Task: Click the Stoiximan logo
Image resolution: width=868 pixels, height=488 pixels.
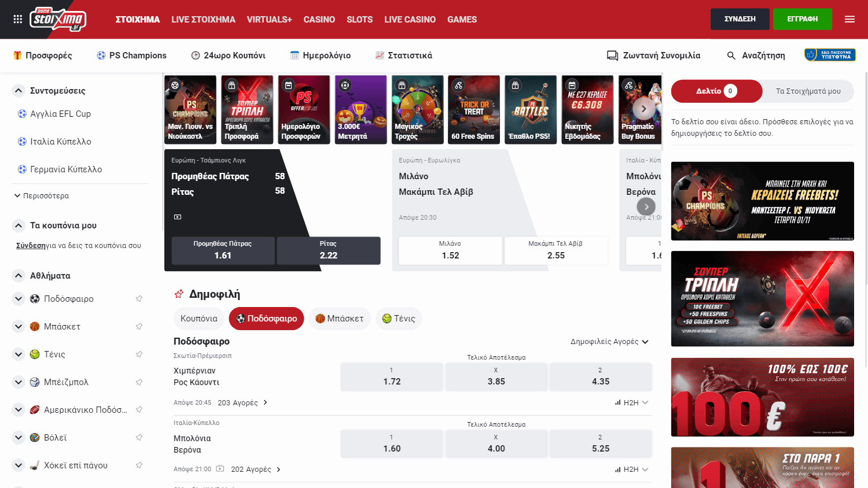Action: pyautogui.click(x=58, y=19)
